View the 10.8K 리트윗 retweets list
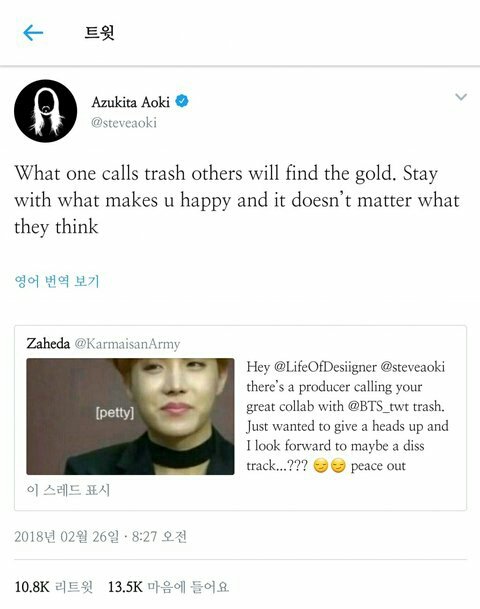480x609 pixels. tap(54, 586)
